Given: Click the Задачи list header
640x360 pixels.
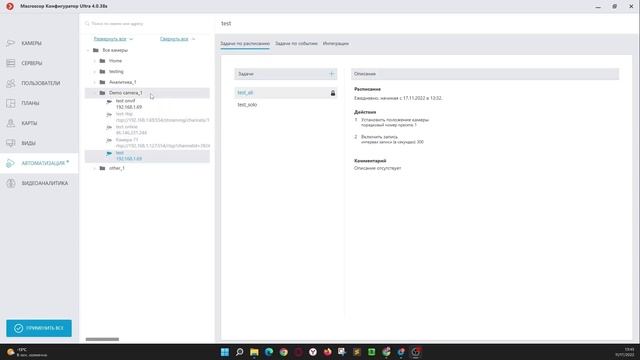Looking at the screenshot, I should click(286, 74).
